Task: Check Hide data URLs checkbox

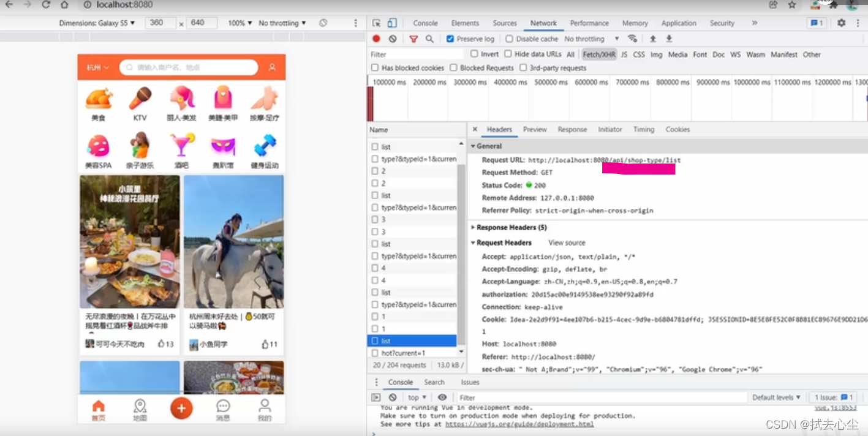Action: [x=508, y=54]
